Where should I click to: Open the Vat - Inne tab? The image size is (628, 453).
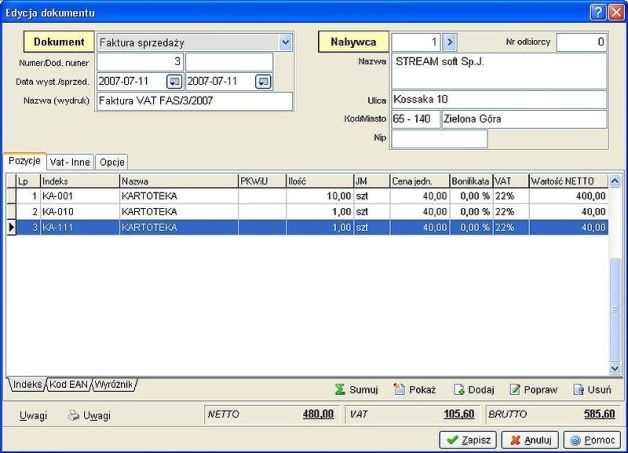click(70, 162)
